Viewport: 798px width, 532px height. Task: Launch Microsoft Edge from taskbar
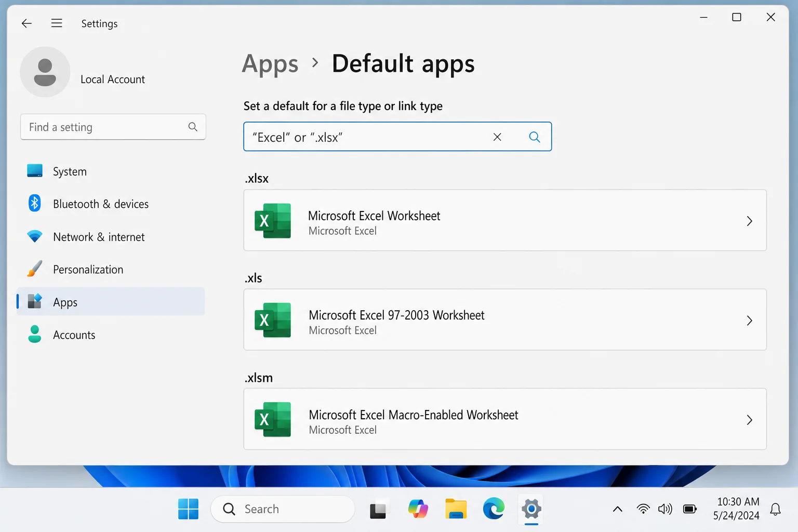[x=494, y=509]
